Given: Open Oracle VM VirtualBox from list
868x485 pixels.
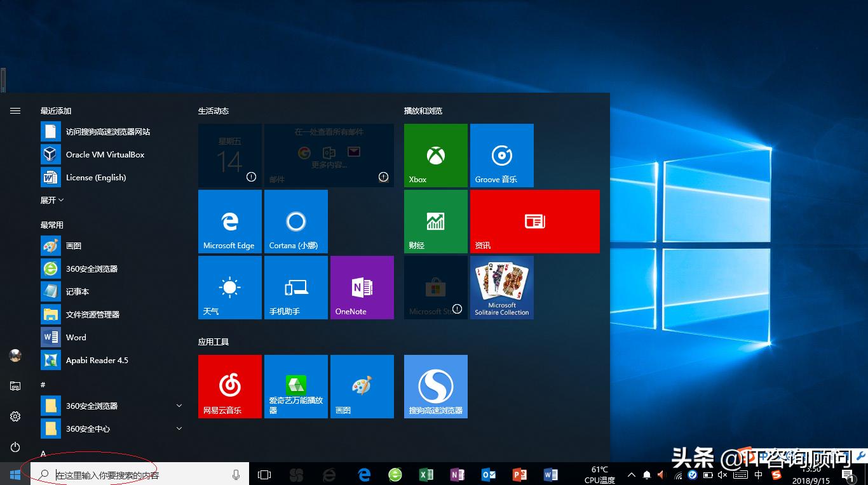Looking at the screenshot, I should [x=105, y=154].
